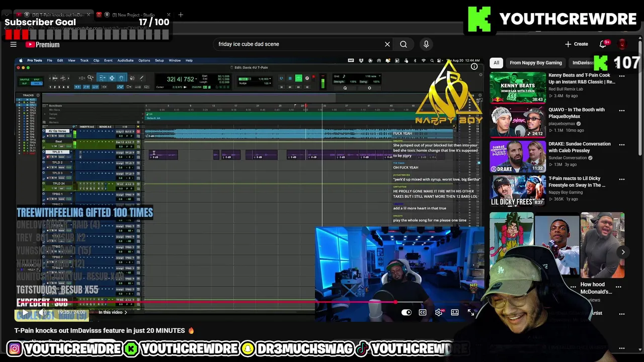Open YouTube notifications bell
The height and width of the screenshot is (362, 644).
(x=603, y=44)
